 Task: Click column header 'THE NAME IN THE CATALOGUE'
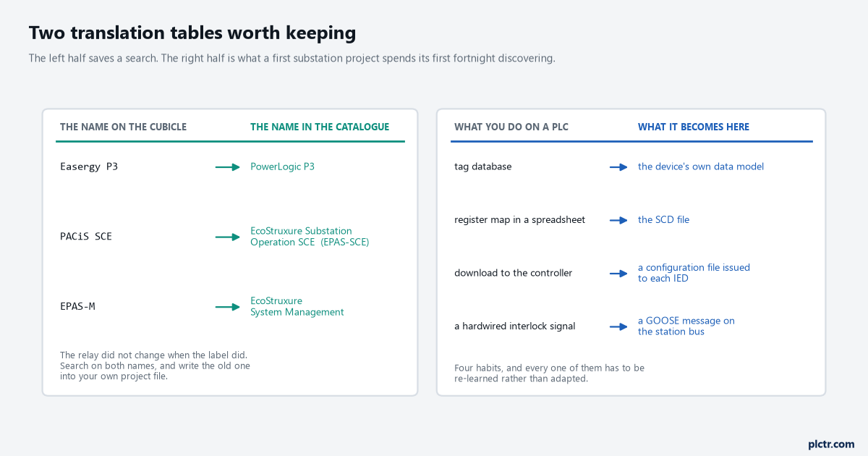tap(320, 127)
